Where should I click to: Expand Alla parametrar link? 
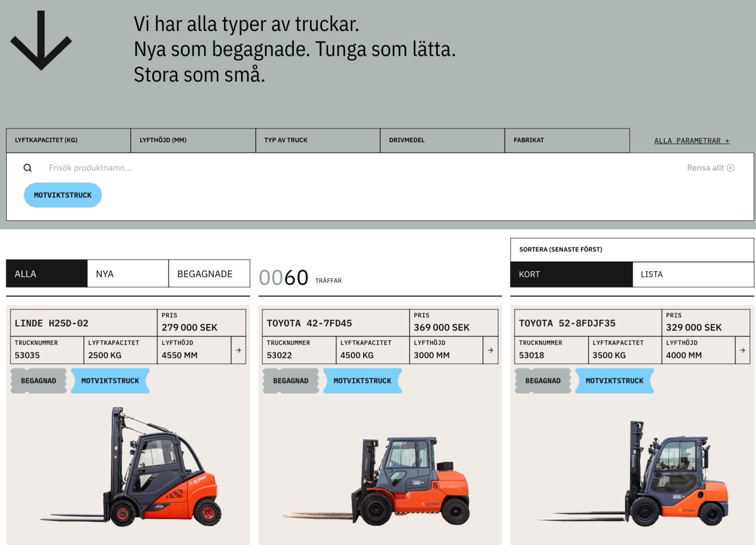pos(692,141)
